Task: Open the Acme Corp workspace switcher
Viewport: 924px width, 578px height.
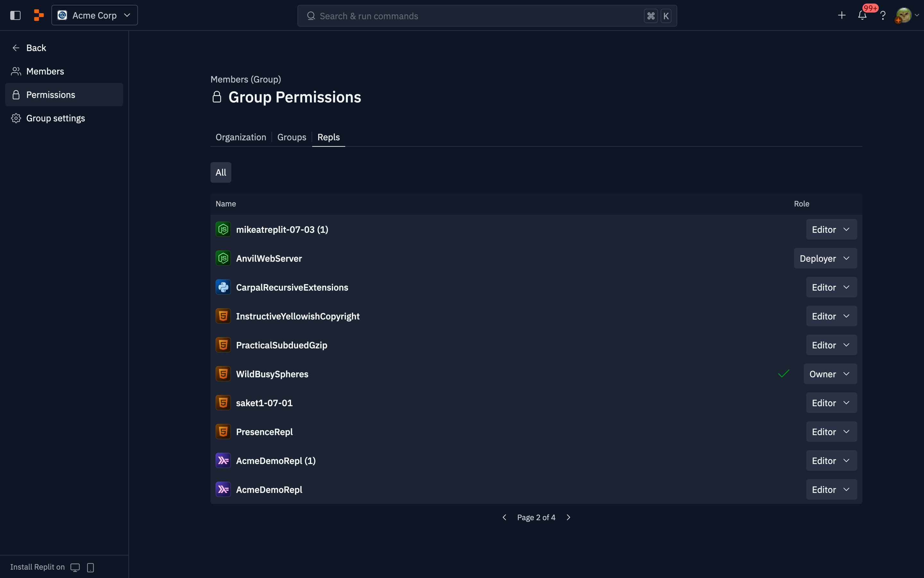Action: (x=94, y=15)
